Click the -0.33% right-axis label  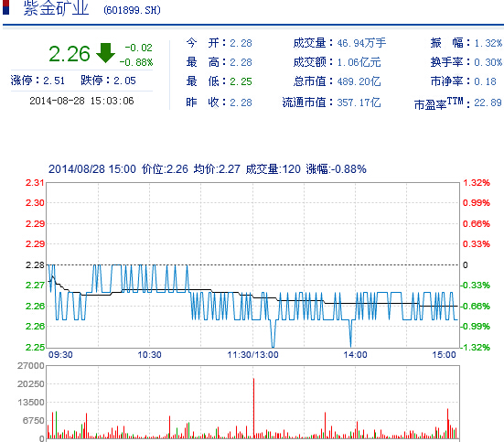click(x=475, y=285)
